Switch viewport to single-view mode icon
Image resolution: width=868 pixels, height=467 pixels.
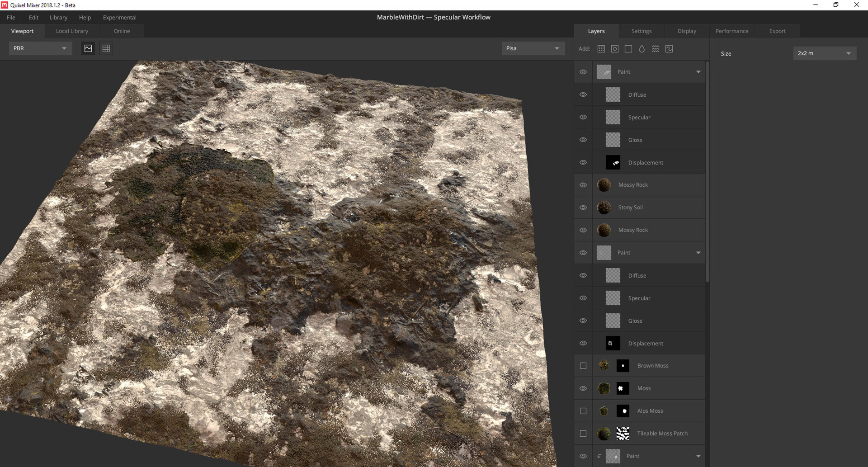[x=88, y=48]
